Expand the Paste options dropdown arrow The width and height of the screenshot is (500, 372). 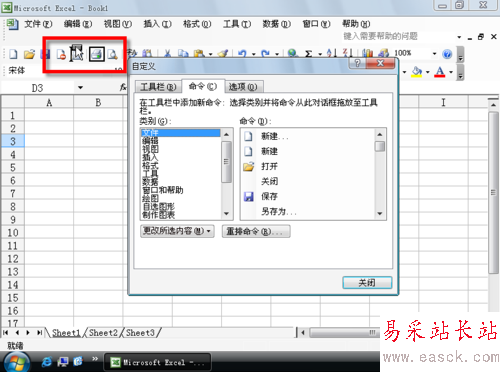(211, 54)
